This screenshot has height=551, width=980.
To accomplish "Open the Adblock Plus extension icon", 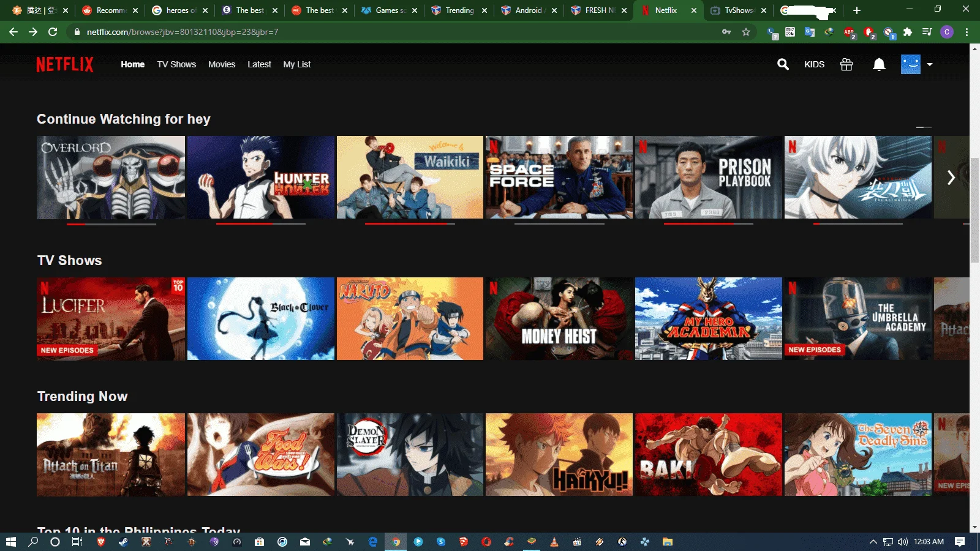I will (x=849, y=32).
